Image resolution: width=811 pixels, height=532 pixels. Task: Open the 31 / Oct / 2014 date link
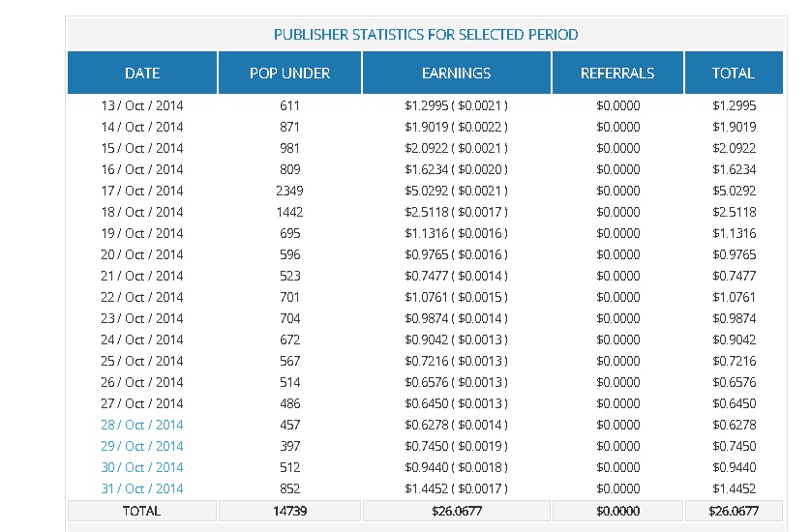[x=141, y=488]
